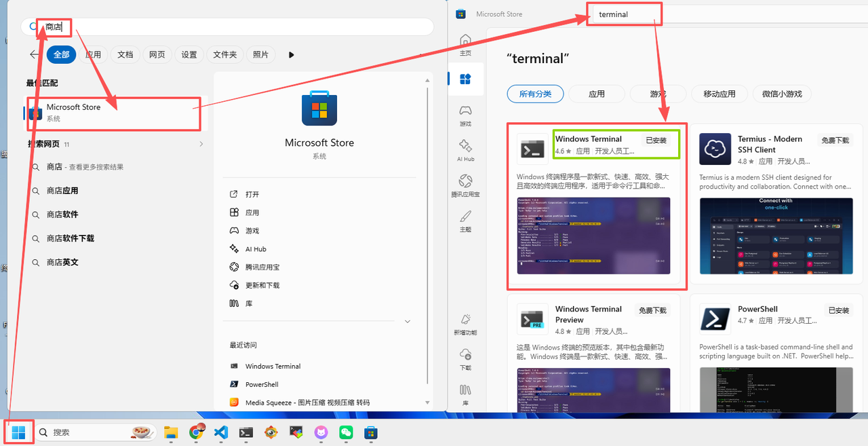Open WeChat from the taskbar
Viewport: 868px width, 446px height.
[346, 432]
